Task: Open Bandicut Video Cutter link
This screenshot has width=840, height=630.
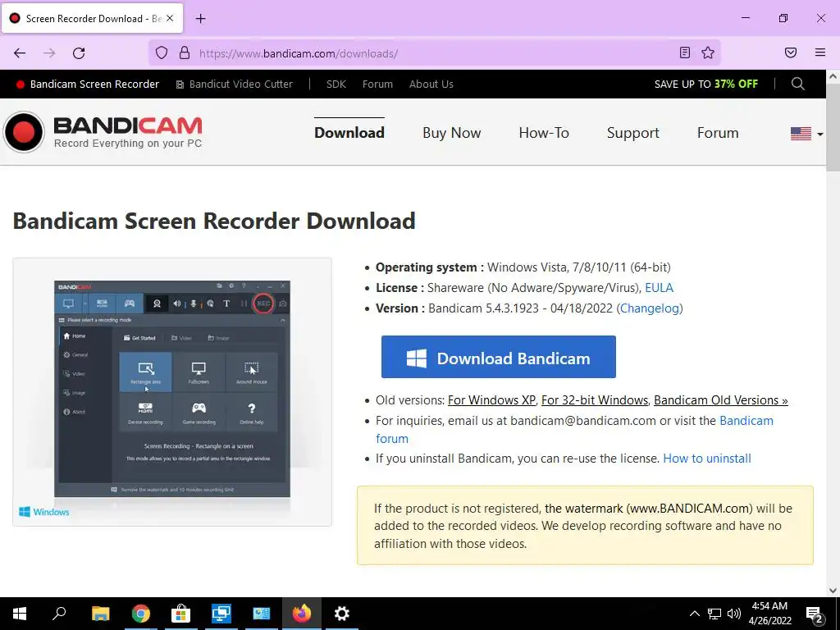Action: coord(235,84)
